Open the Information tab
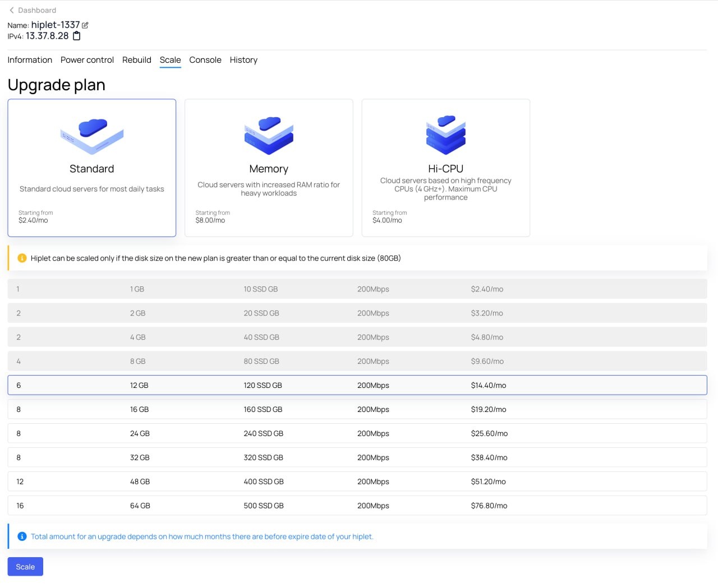This screenshot has width=718, height=588. [30, 60]
